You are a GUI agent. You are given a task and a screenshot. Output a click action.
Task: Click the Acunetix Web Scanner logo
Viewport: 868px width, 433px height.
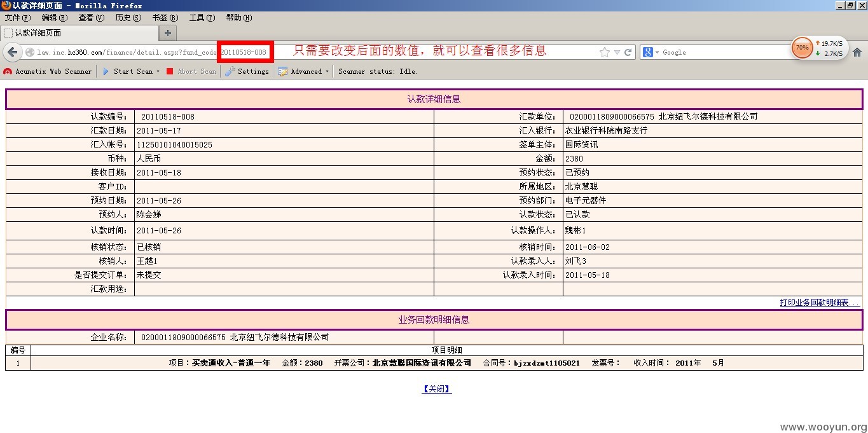pos(8,71)
